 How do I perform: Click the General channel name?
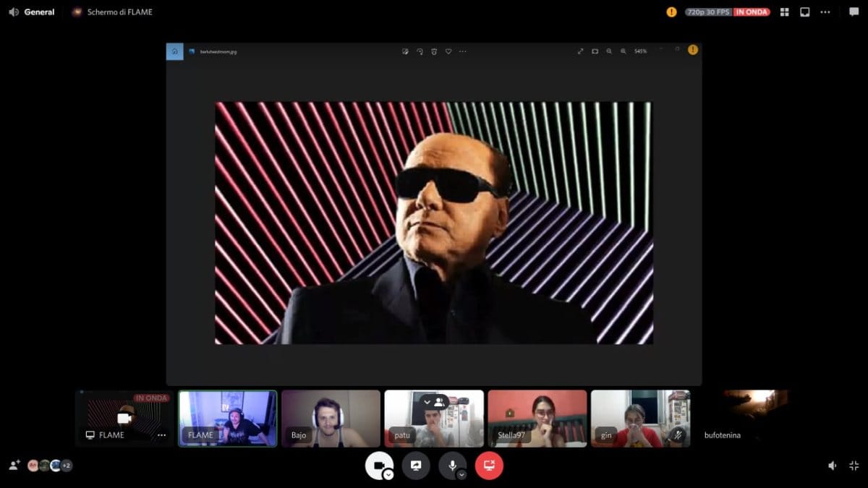click(x=39, y=12)
